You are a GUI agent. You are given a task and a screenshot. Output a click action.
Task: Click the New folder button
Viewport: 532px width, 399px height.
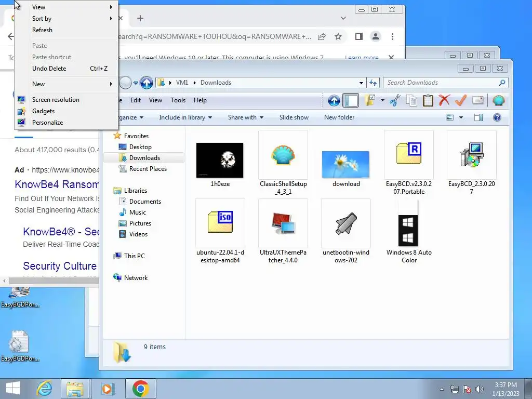(339, 117)
